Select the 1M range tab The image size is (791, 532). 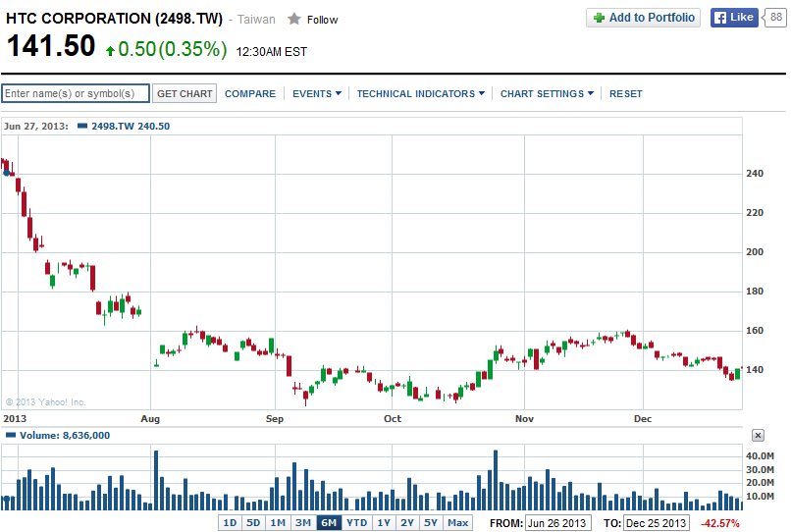(278, 523)
